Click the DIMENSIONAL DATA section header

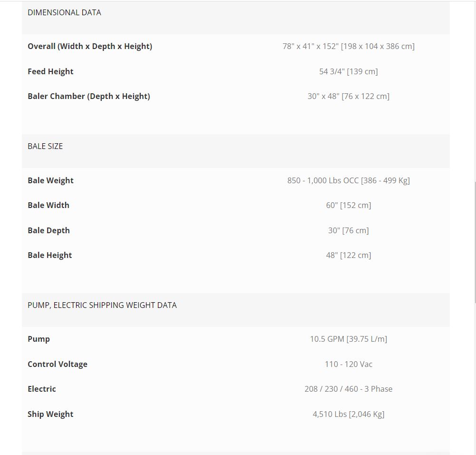click(64, 13)
